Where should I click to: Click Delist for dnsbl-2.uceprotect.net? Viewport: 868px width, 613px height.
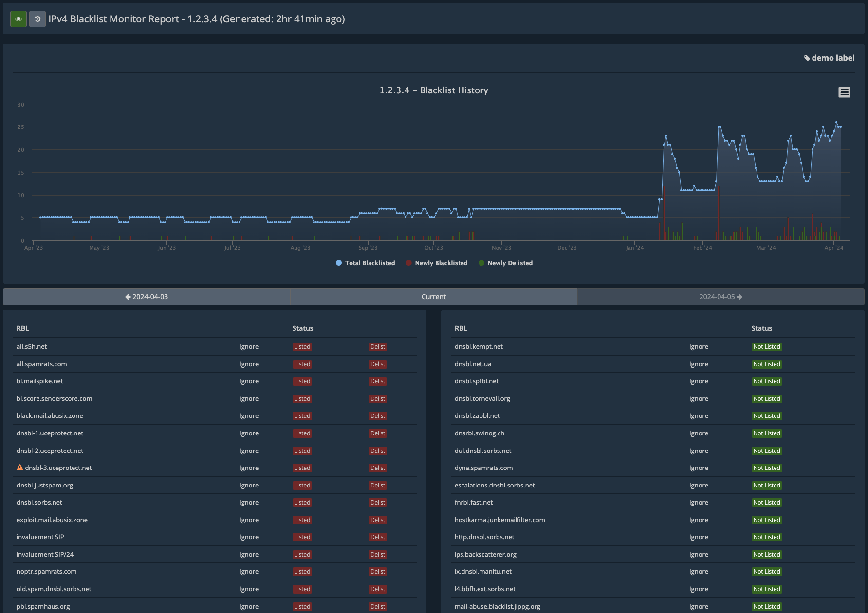[378, 451]
